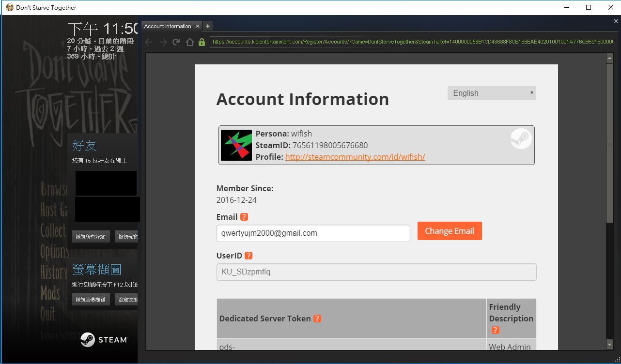Click the green secure padlock icon
This screenshot has width=621, height=364.
[202, 42]
